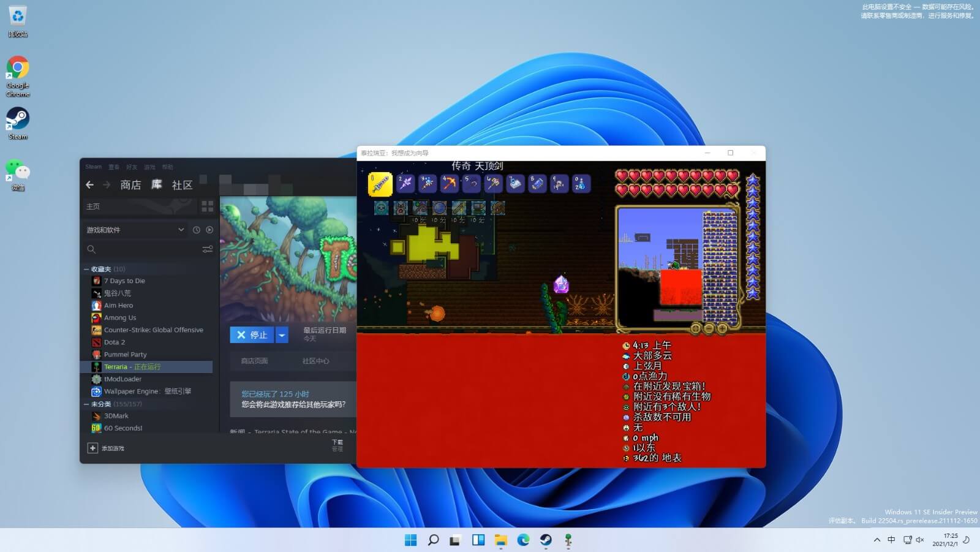This screenshot has height=552, width=980.
Task: Open Terraria's 商店页面 link
Action: click(254, 361)
